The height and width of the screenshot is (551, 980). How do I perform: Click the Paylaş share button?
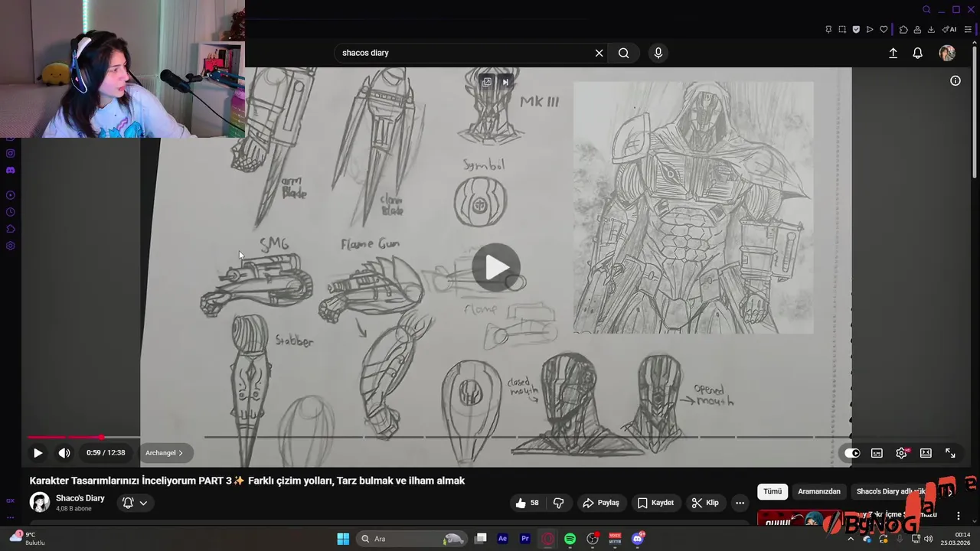[601, 503]
